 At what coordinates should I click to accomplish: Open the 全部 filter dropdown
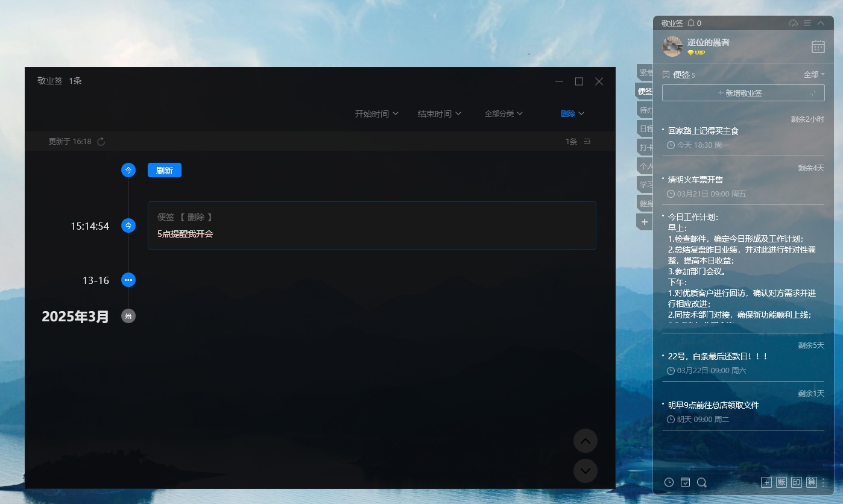[814, 75]
